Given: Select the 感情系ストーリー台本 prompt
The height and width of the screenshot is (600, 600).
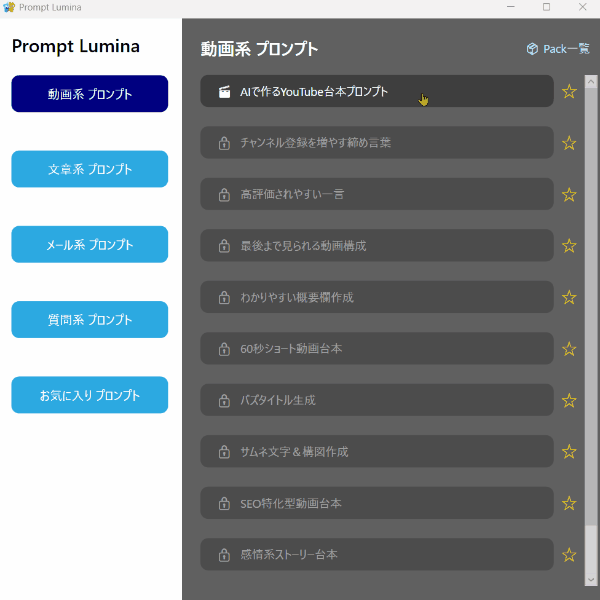Looking at the screenshot, I should pyautogui.click(x=377, y=554).
